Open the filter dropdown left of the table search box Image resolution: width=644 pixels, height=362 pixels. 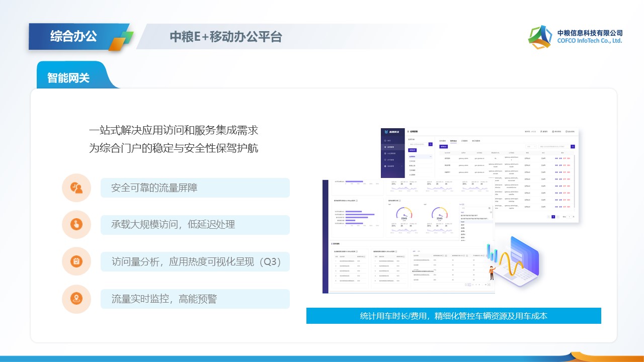[x=530, y=147]
